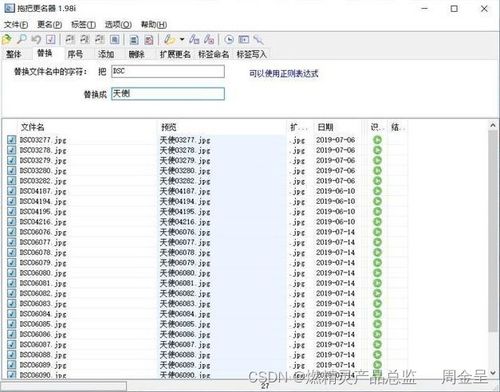The width and height of the screenshot is (500, 392).
Task: Toggle checkbox for DSC06077.jpg
Action: 11,242
